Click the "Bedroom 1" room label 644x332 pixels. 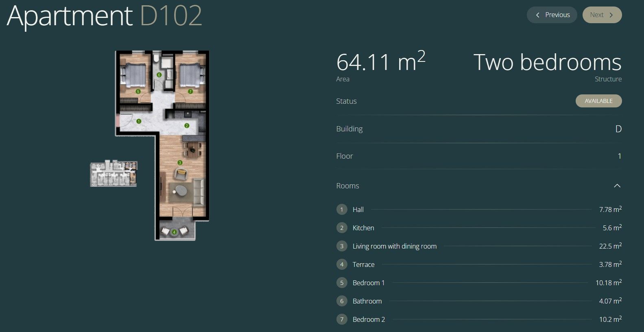tap(369, 283)
